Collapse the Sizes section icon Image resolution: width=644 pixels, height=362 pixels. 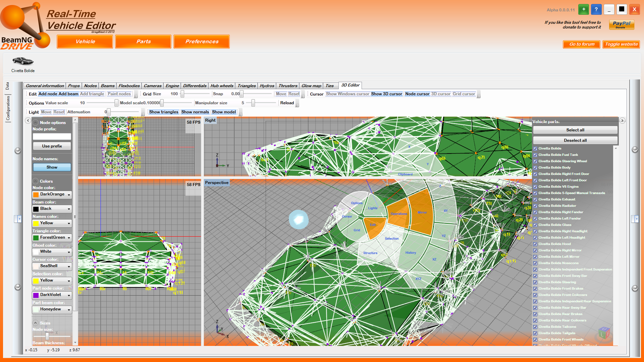pos(36,323)
